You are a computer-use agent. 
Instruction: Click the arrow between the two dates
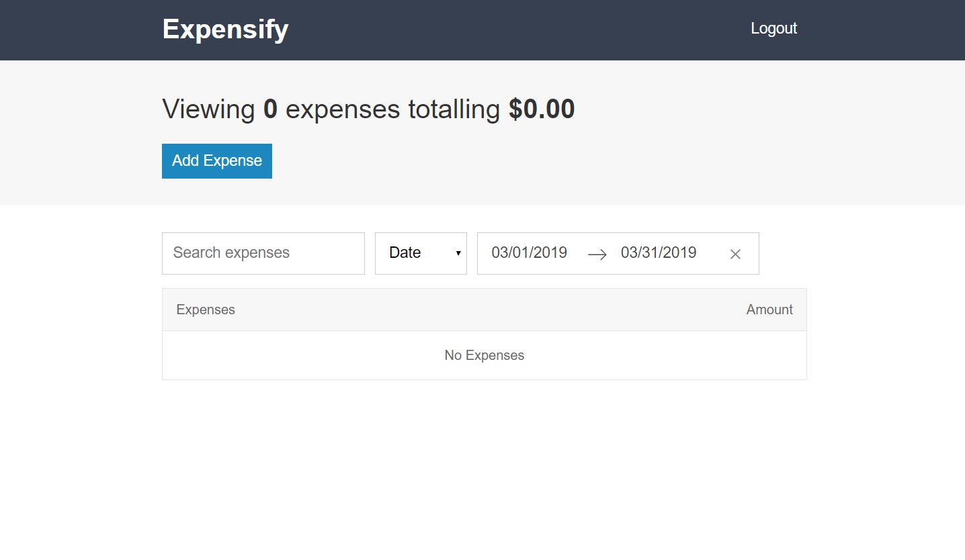(x=597, y=254)
